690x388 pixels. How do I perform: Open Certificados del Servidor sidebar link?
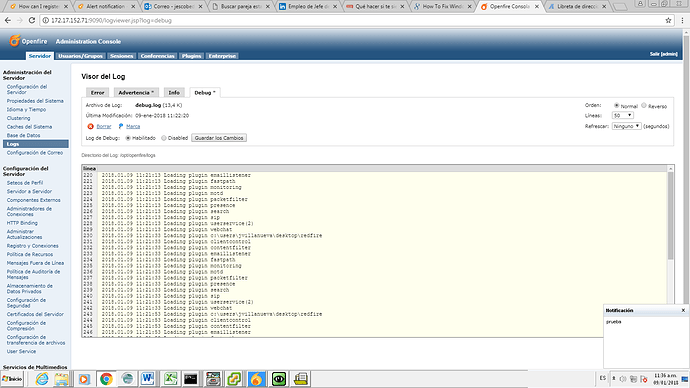pos(35,314)
